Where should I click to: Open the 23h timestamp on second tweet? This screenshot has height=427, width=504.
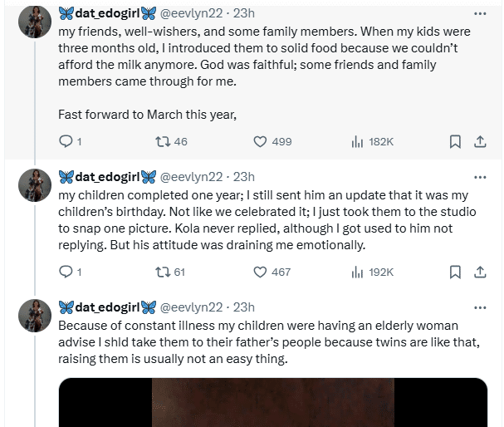[244, 176]
